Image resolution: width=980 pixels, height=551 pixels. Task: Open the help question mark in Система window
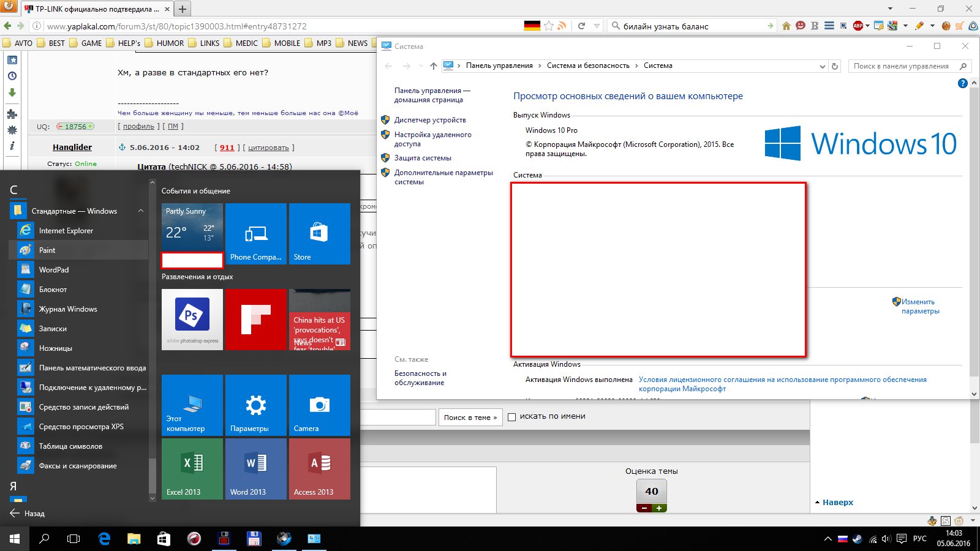pos(963,83)
